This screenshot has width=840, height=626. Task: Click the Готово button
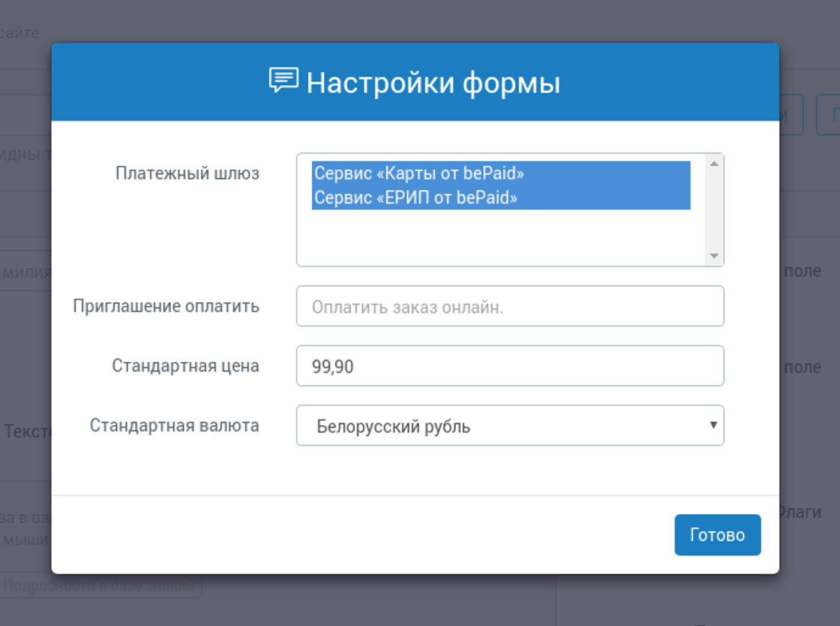717,534
